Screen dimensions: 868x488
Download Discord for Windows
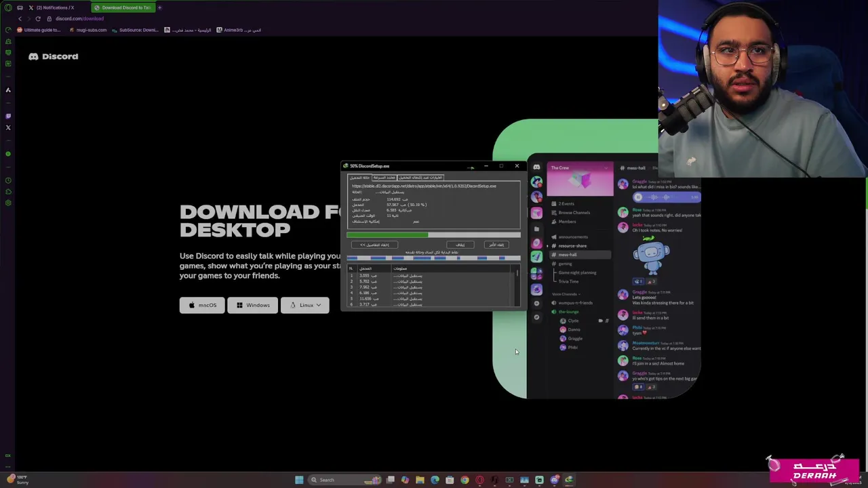[x=252, y=305]
